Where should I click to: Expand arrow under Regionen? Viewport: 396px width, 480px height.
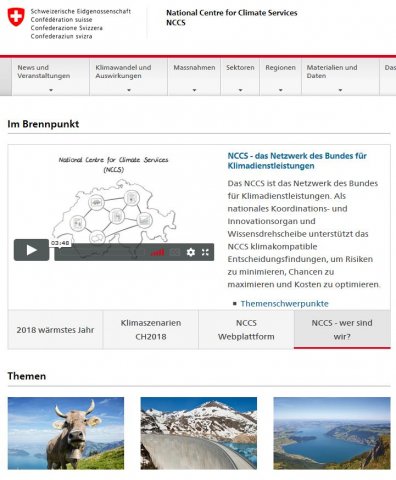[281, 90]
